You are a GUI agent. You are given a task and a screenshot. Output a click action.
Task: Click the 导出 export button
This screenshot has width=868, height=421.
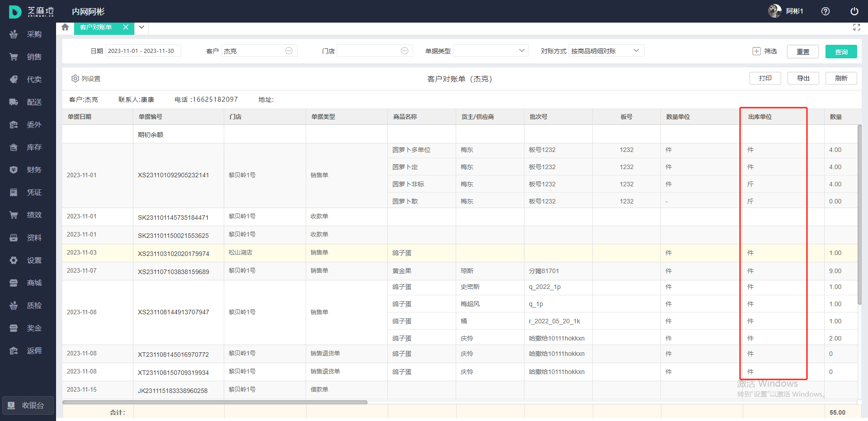click(803, 78)
